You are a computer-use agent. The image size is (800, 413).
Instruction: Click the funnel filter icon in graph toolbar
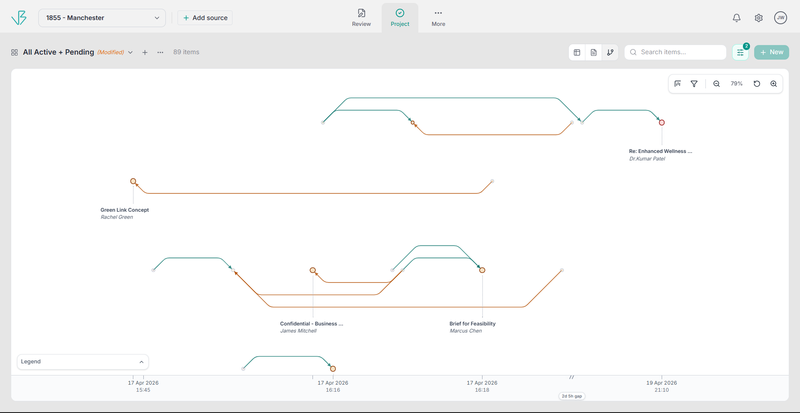coord(694,84)
